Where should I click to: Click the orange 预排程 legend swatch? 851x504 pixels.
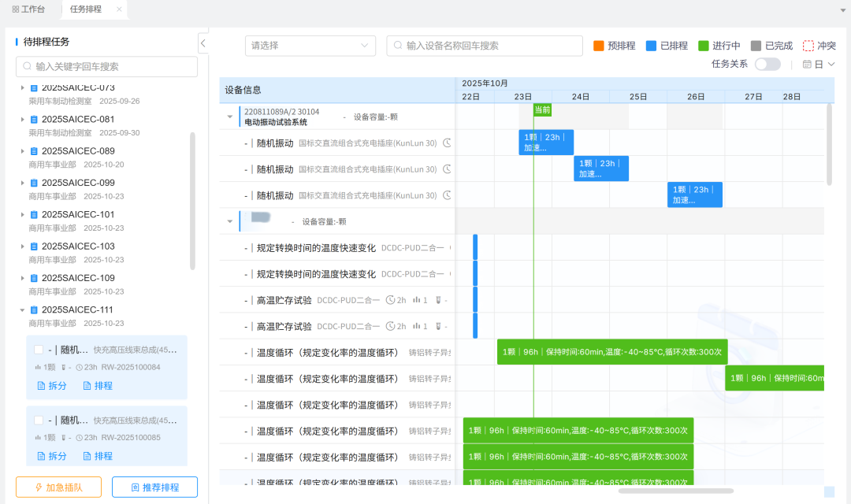(x=599, y=46)
